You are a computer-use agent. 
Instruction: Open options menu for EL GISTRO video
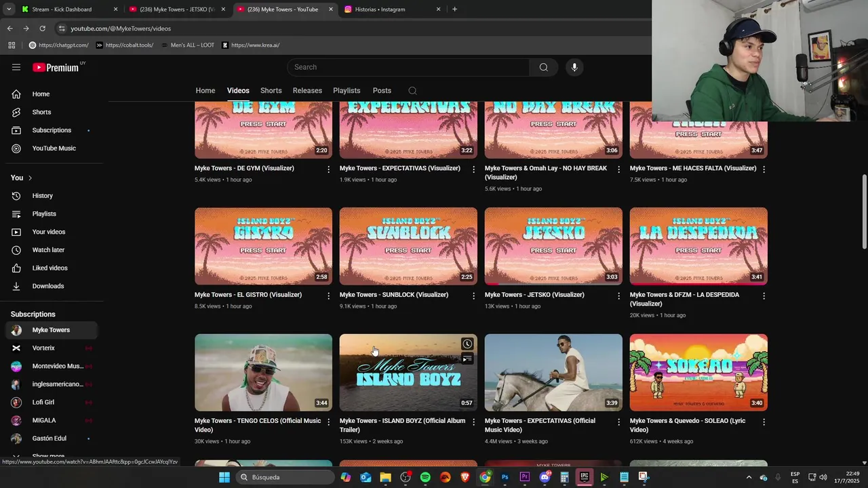coord(329,296)
